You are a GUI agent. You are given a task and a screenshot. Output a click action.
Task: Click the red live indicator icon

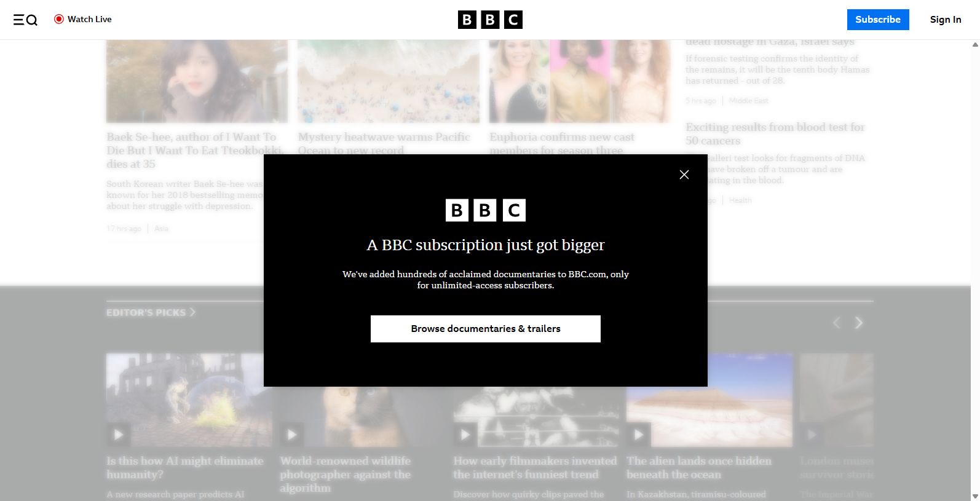[59, 19]
